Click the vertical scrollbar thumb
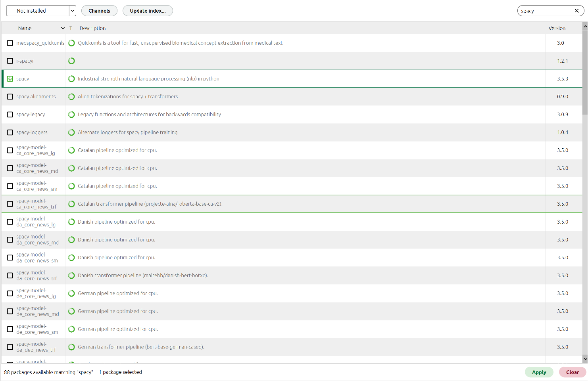Image resolution: width=588 pixels, height=383 pixels. 585,72
